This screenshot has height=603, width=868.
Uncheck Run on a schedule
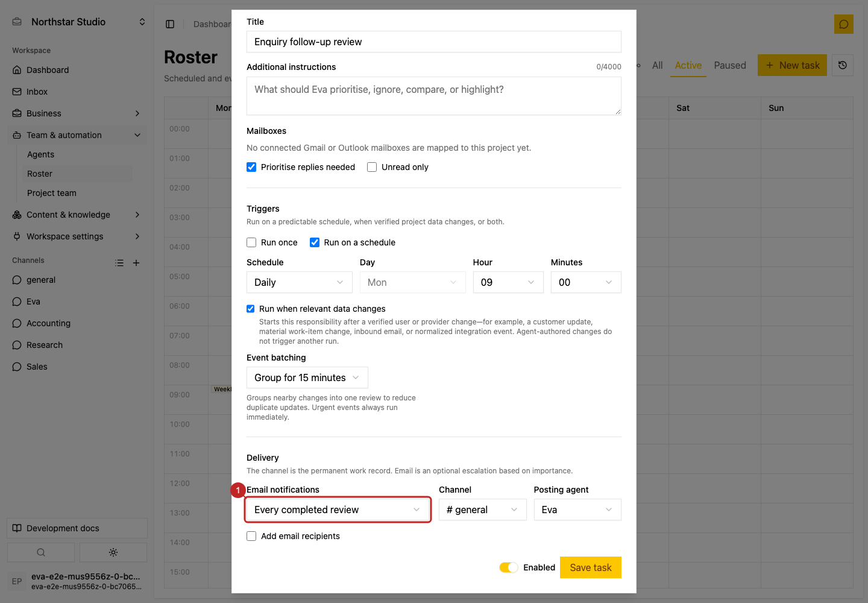point(315,242)
